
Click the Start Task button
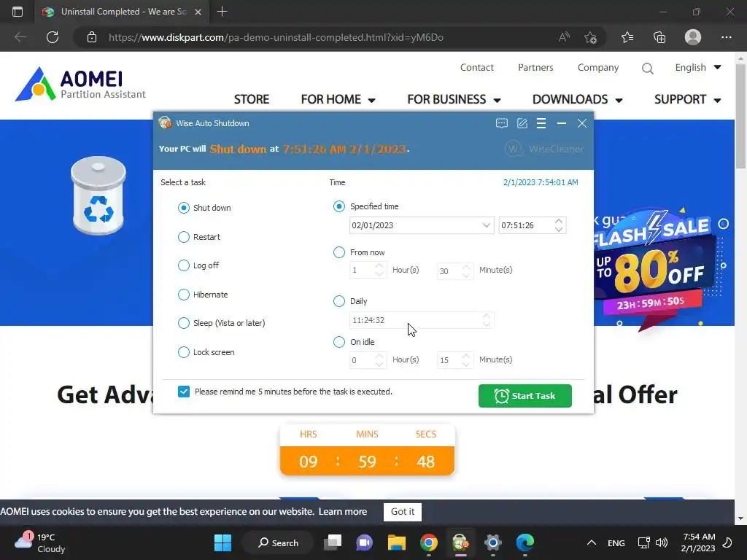[525, 396]
